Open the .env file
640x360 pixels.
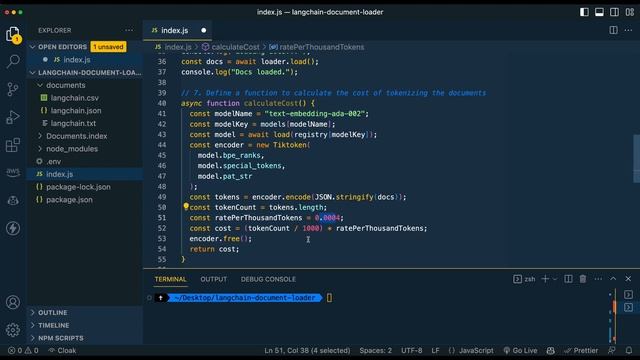pyautogui.click(x=53, y=162)
